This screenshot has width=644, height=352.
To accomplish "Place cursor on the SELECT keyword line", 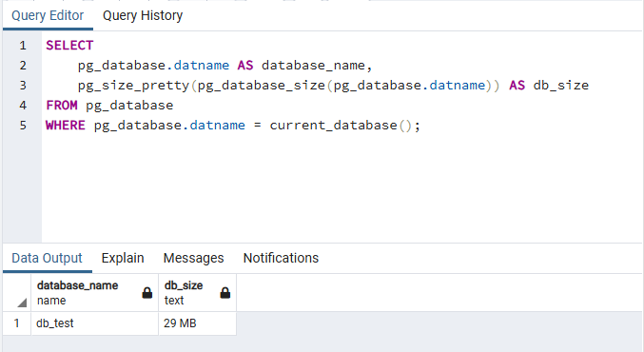I will tap(69, 45).
